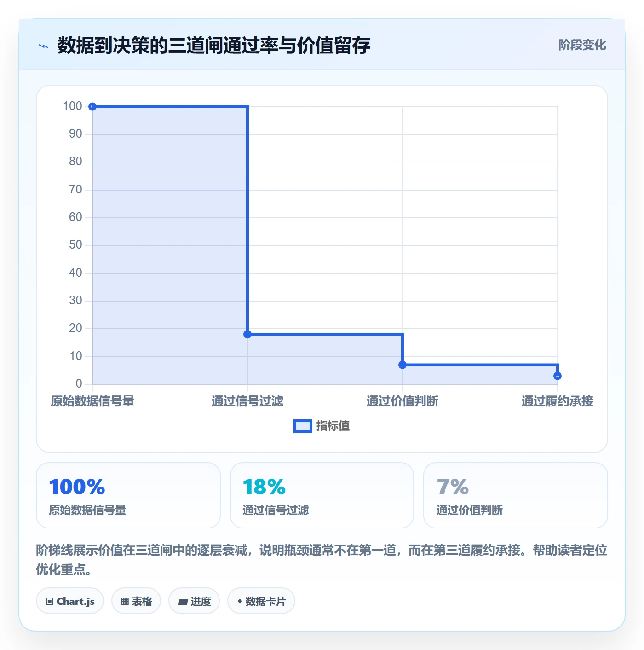
Task: Select the data point at 通过履约承接
Action: point(558,376)
